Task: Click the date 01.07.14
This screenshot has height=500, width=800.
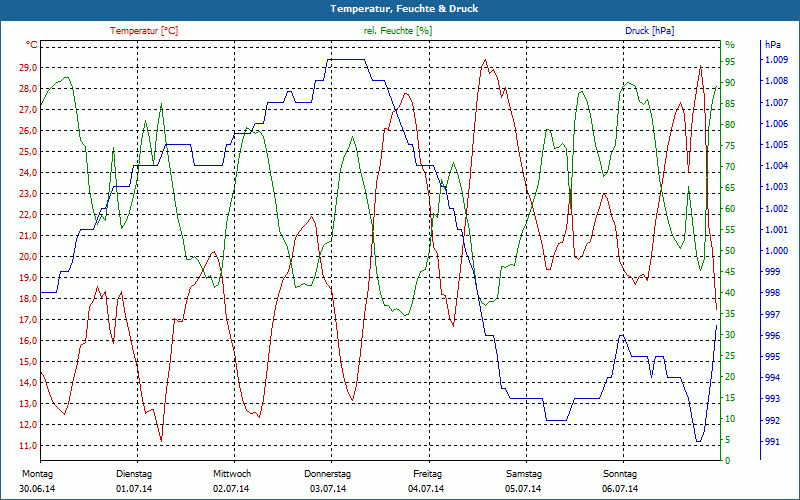Action: 134,489
